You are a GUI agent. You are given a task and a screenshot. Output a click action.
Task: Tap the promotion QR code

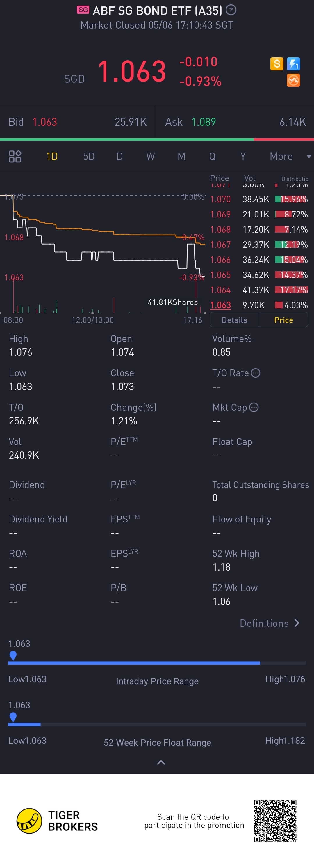(x=275, y=821)
